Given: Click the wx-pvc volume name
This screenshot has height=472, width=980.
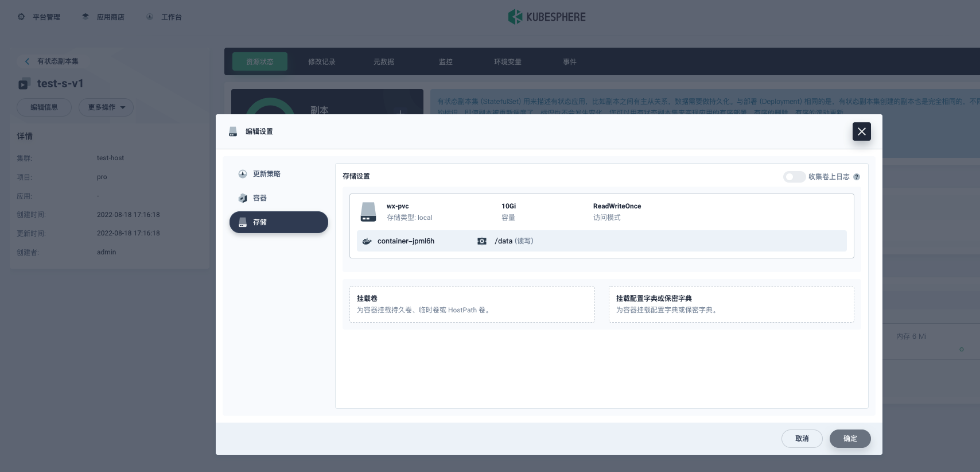Looking at the screenshot, I should [x=398, y=206].
